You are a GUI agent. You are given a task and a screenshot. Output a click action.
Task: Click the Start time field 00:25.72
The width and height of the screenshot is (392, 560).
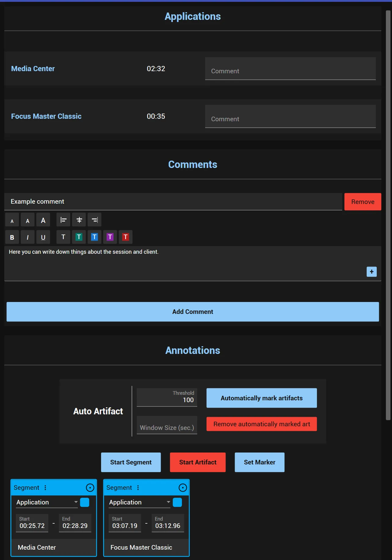tap(32, 523)
